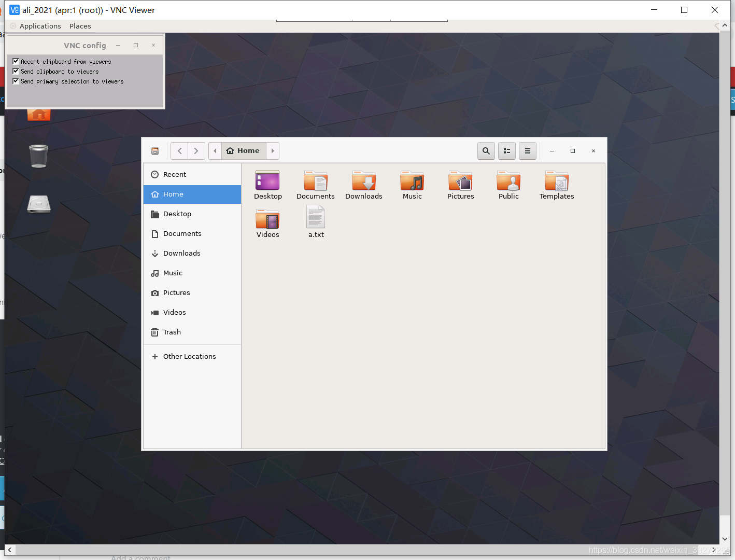Close the file manager window
Screen dimensions: 735x560
593,151
